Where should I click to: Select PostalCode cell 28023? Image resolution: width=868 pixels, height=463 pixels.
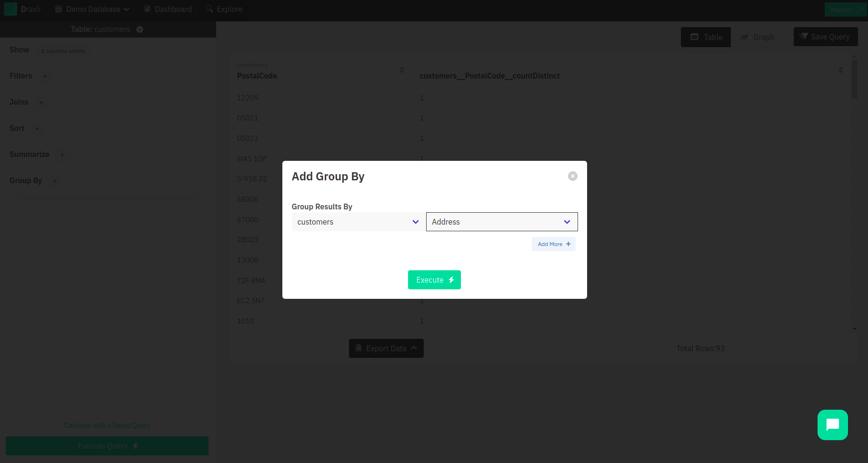248,240
